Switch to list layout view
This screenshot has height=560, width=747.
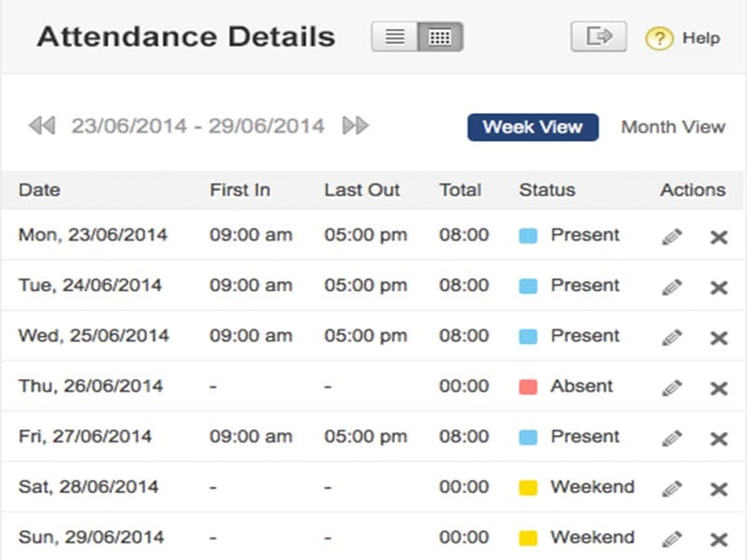pyautogui.click(x=395, y=37)
